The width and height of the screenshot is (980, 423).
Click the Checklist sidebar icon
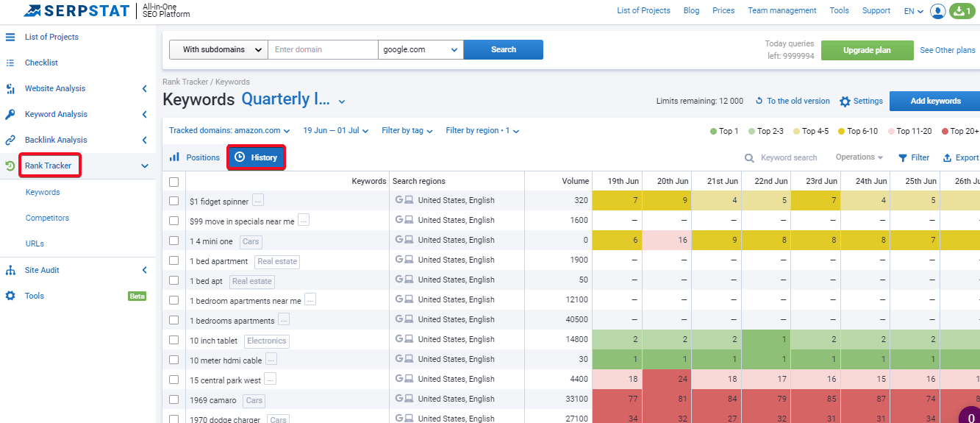coord(10,63)
